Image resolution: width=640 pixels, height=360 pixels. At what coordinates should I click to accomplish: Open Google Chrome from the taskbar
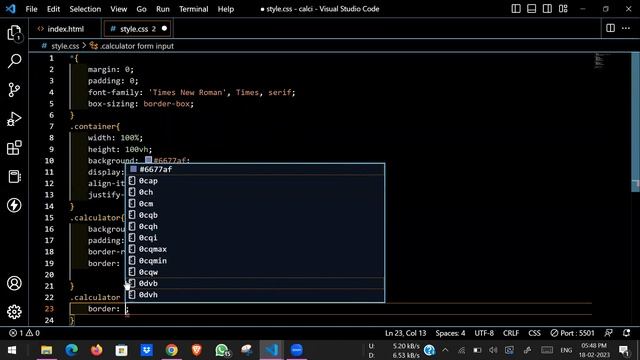tap(171, 350)
